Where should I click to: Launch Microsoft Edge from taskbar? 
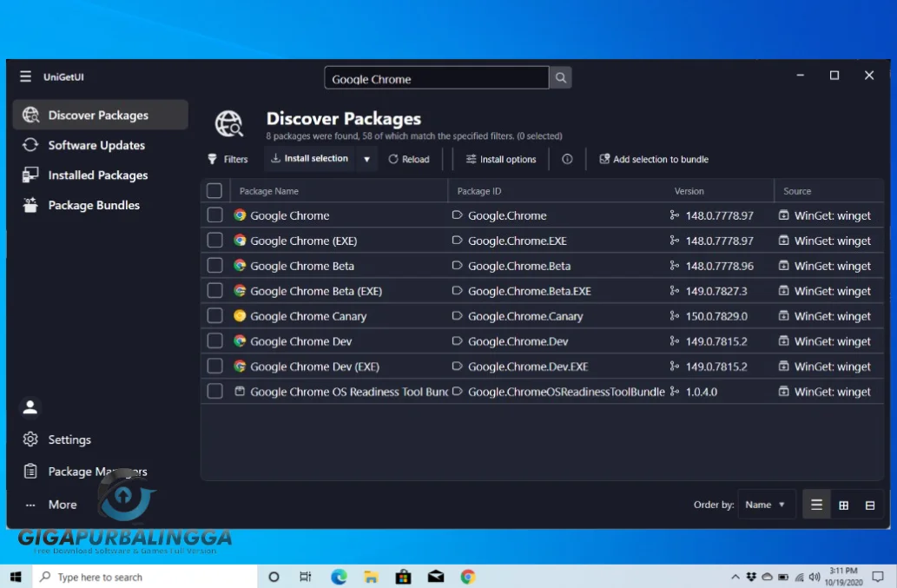(x=339, y=577)
